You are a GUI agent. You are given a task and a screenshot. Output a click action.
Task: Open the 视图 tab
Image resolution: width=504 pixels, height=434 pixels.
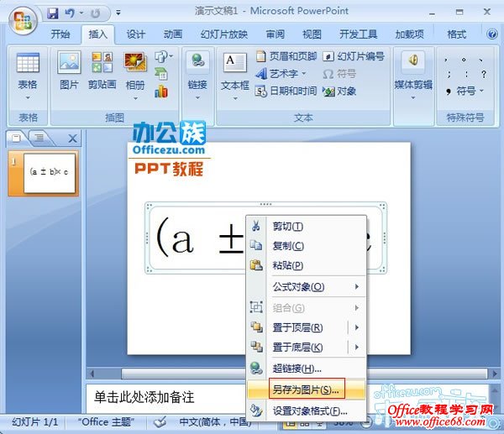coord(312,34)
